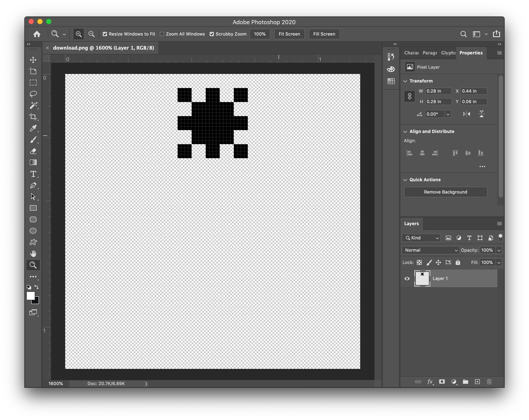529x420 pixels.
Task: Select the Move tool
Action: (33, 60)
